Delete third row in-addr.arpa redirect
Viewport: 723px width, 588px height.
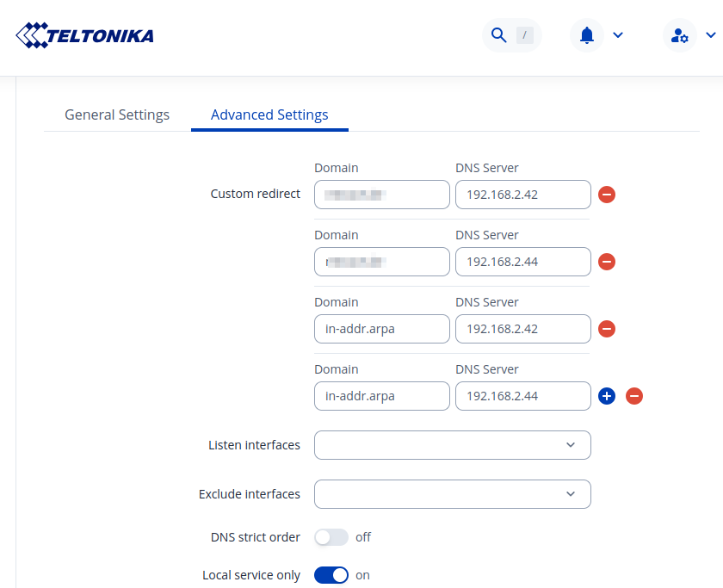607,329
